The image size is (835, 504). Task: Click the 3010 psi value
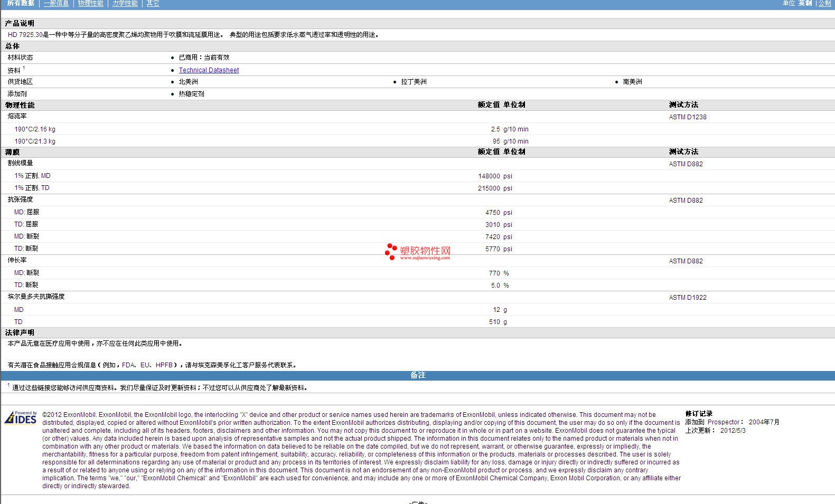(499, 225)
